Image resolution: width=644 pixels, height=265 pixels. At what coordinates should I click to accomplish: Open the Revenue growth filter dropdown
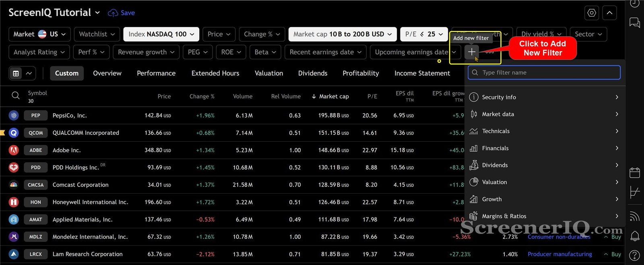[x=146, y=52]
